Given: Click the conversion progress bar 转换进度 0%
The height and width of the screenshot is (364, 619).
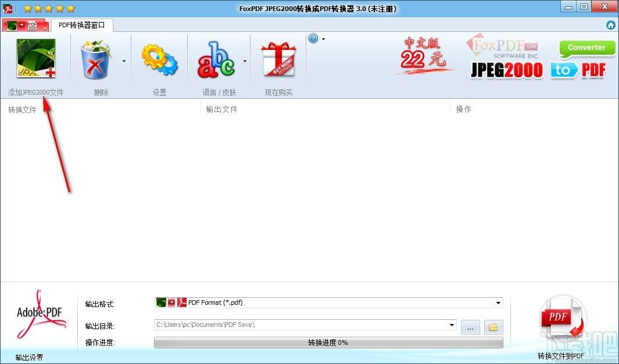Looking at the screenshot, I should tap(328, 343).
